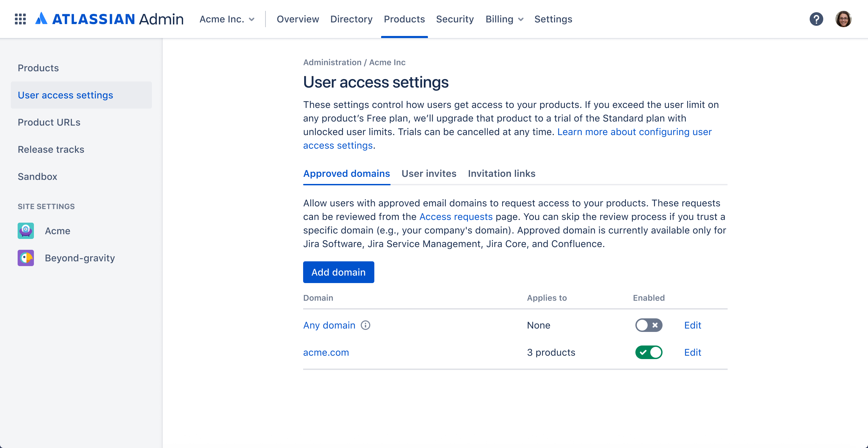The image size is (868, 448).
Task: Disable the acme.com toggle
Action: point(649,352)
